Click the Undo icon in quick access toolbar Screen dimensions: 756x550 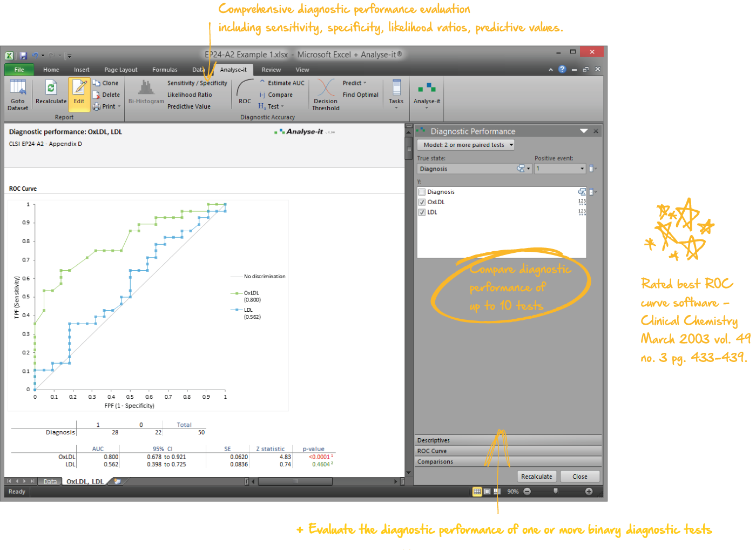click(x=35, y=55)
